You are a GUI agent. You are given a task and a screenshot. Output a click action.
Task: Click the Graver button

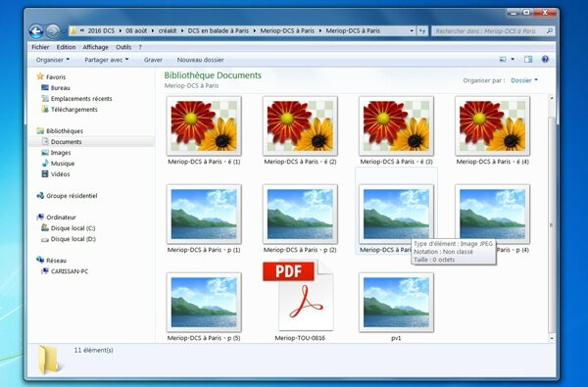click(x=153, y=60)
